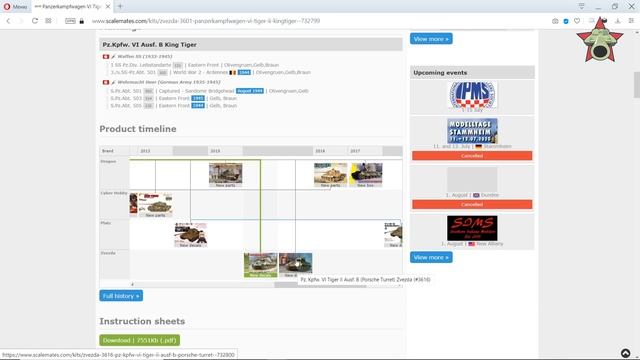The width and height of the screenshot is (640, 360).
Task: Open the Modelltage Stammheim event image
Action: [x=472, y=131]
